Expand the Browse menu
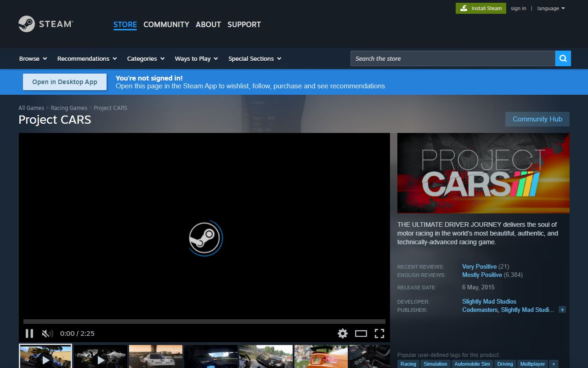The width and height of the screenshot is (588, 368). 33,58
